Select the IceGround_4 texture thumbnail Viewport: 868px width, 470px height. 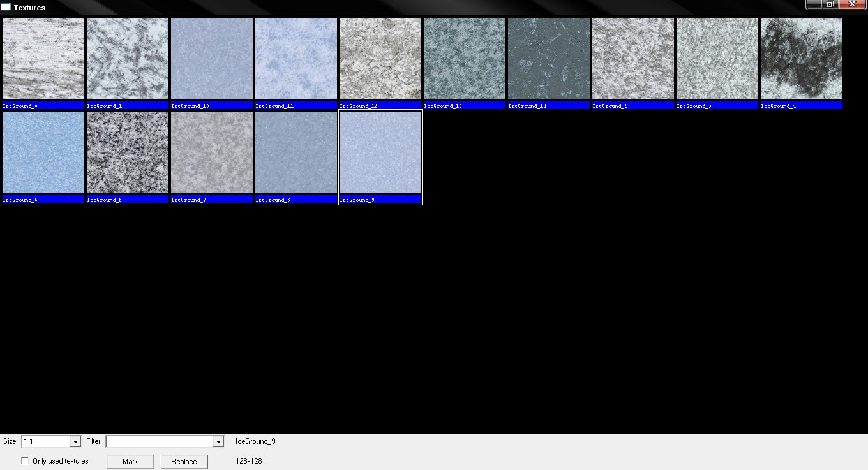(x=802, y=59)
